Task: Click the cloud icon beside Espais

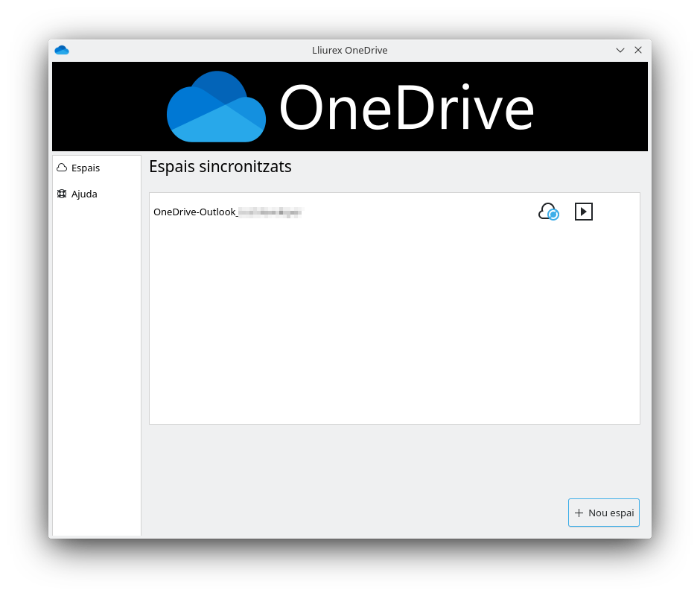Action: pyautogui.click(x=62, y=168)
